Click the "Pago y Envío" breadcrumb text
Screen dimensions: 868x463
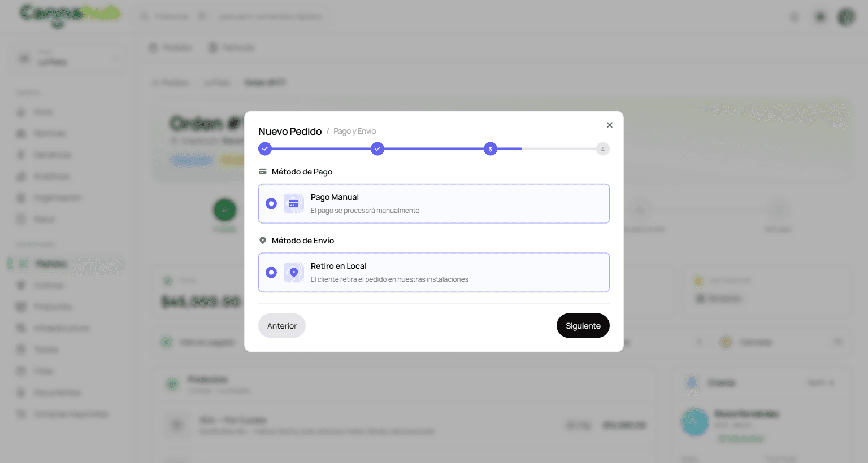[354, 132]
